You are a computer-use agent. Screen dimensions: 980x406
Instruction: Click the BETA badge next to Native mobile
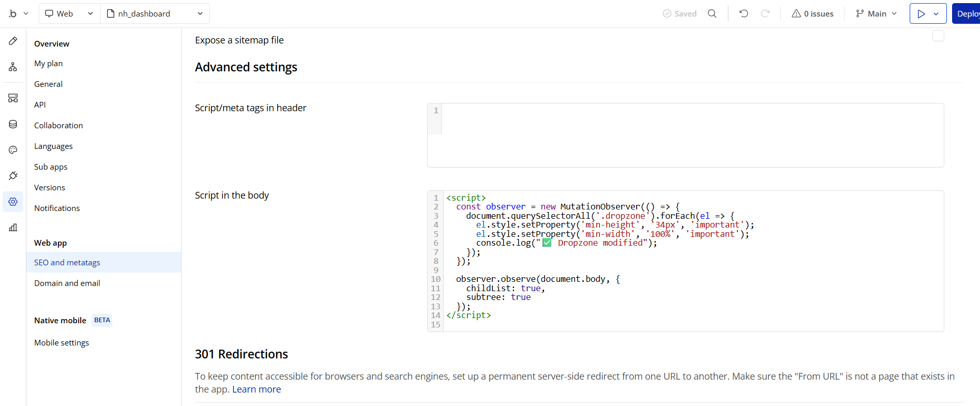coord(102,320)
